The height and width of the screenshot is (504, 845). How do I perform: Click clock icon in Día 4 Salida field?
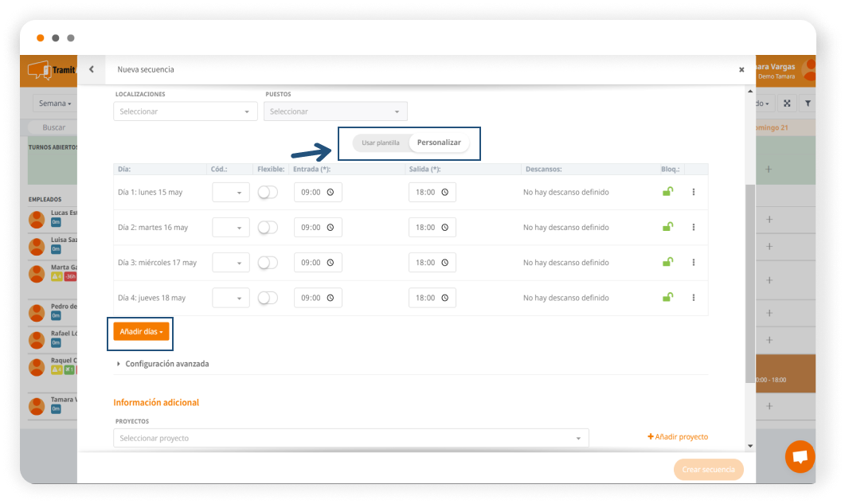click(x=445, y=297)
